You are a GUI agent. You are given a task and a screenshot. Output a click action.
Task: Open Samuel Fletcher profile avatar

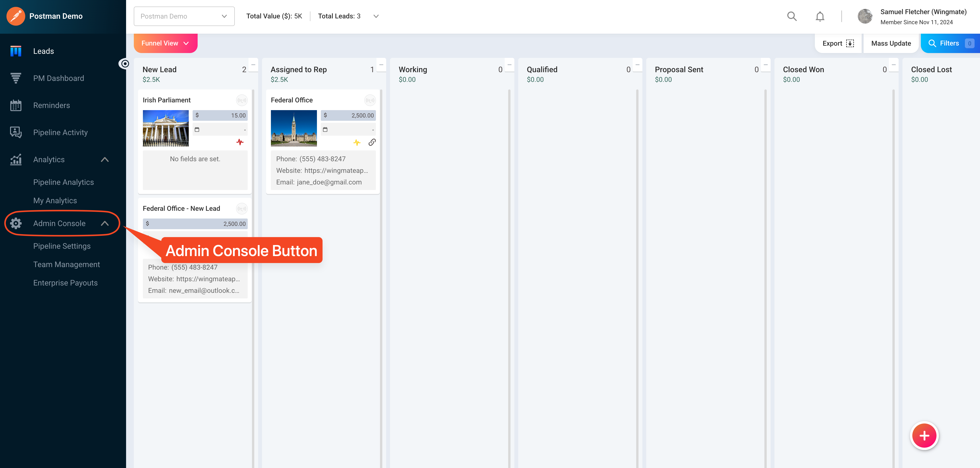click(865, 16)
